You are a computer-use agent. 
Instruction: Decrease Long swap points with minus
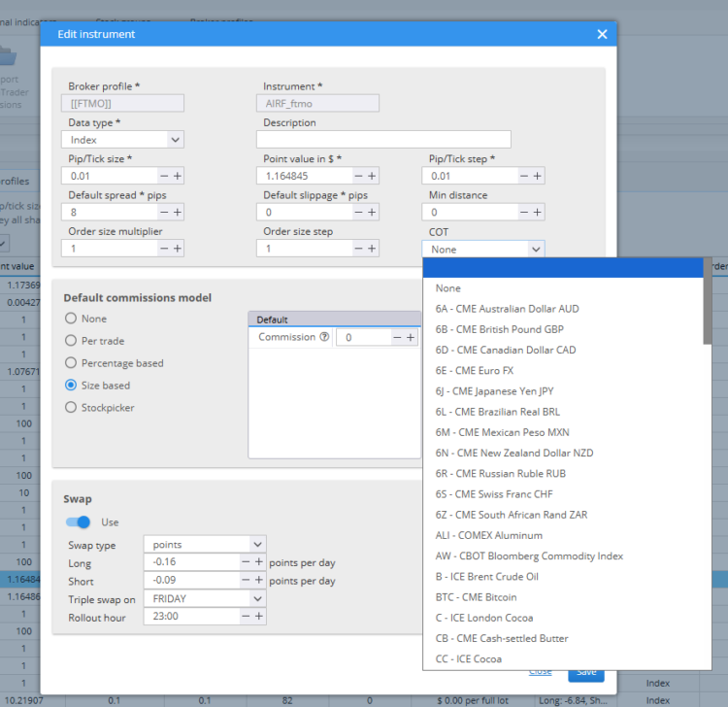pyautogui.click(x=246, y=562)
